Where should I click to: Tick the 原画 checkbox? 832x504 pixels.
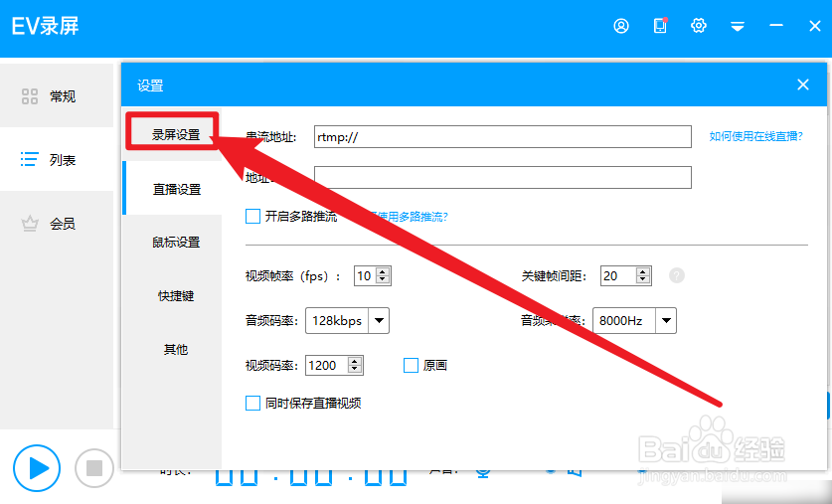pyautogui.click(x=411, y=365)
